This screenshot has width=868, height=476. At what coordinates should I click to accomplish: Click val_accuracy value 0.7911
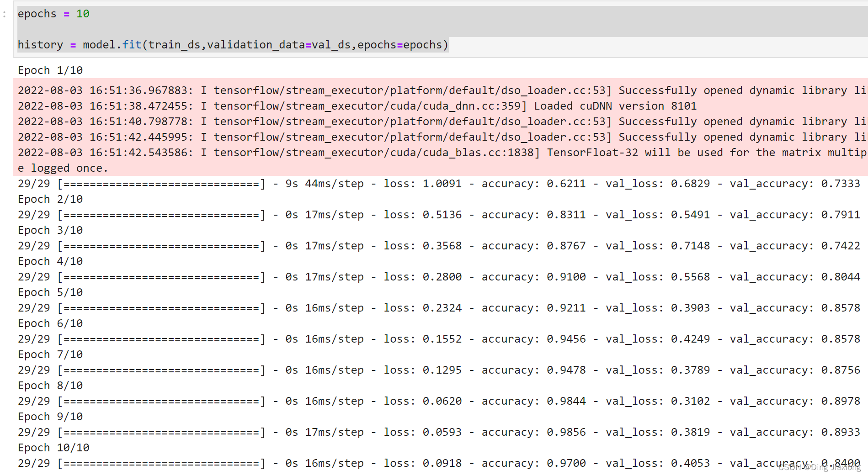[x=841, y=215]
